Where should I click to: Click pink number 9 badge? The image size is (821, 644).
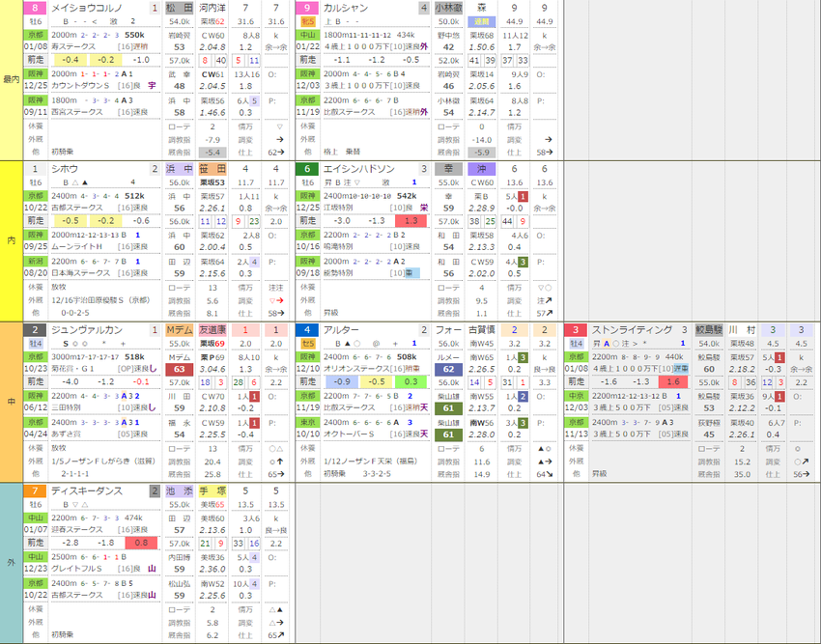click(307, 8)
